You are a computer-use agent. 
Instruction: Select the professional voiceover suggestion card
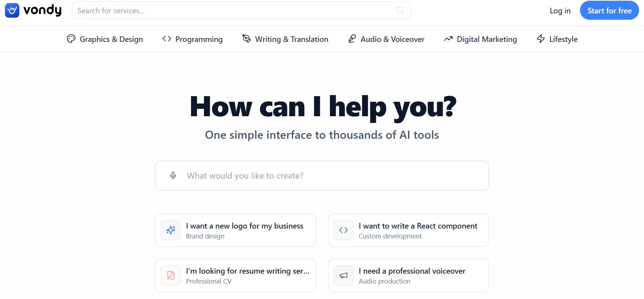(x=408, y=275)
